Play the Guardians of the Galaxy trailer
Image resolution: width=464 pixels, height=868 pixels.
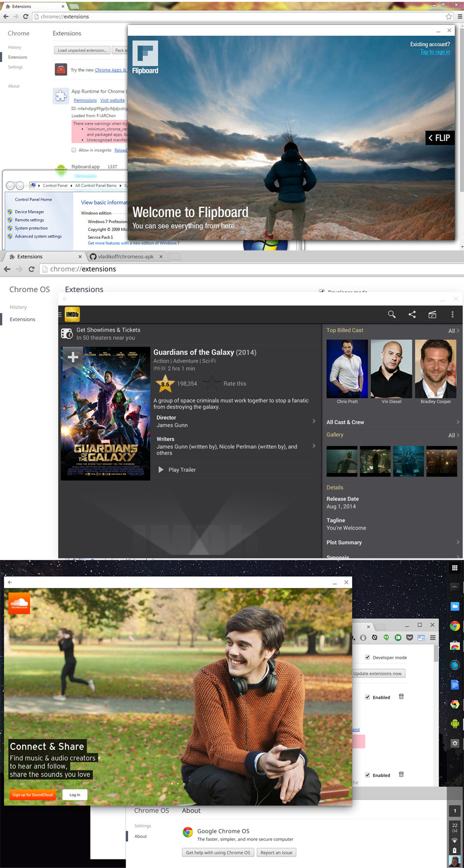click(x=177, y=470)
